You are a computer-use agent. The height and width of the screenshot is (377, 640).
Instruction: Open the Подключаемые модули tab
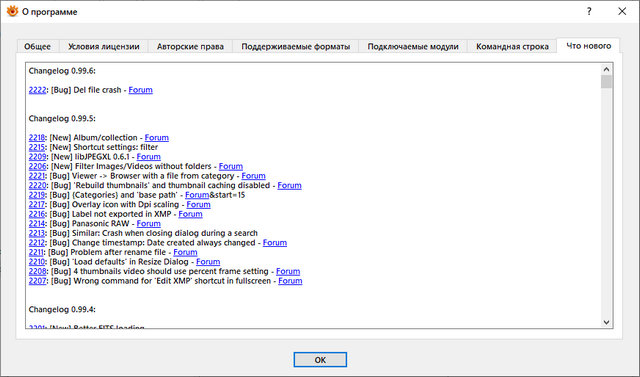pyautogui.click(x=413, y=46)
